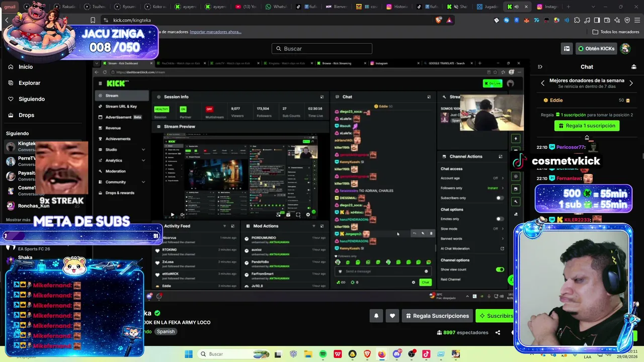Image resolution: width=644 pixels, height=362 pixels.
Task: Select Stream URL & Key in dashboard sidebar
Action: [121, 107]
